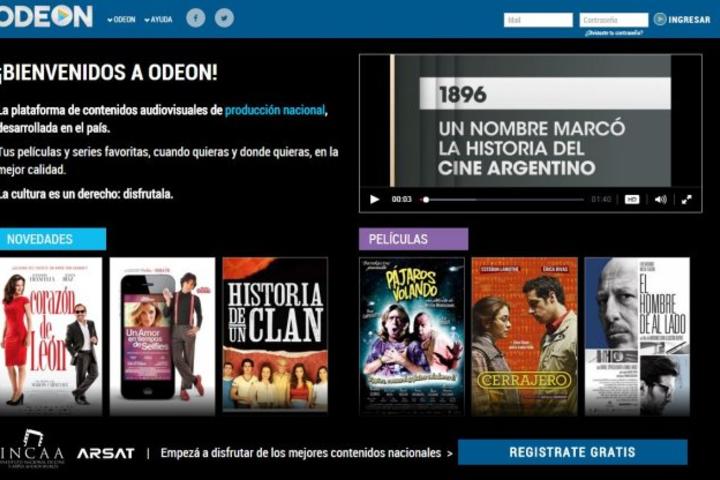
Task: Open the Corazón de León poster
Action: pyautogui.click(x=51, y=336)
